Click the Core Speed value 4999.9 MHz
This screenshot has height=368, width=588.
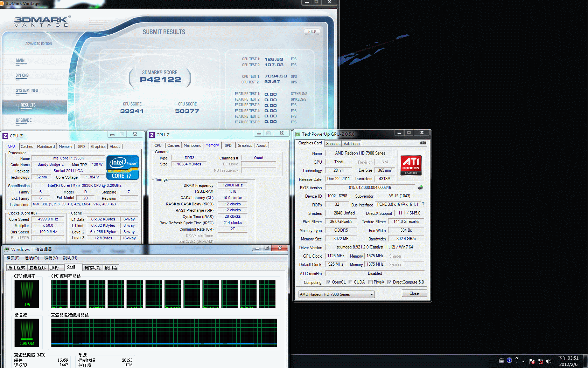[48, 219]
